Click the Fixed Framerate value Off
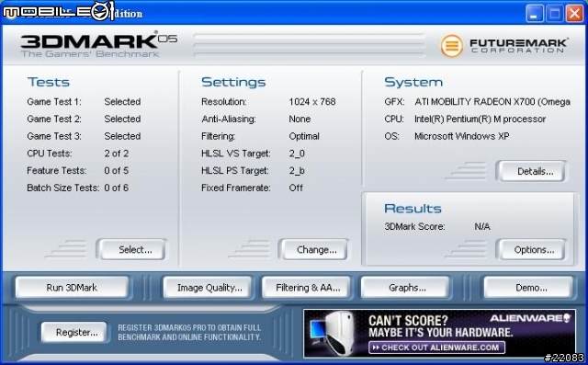Image resolution: width=588 pixels, height=365 pixels. 296,188
